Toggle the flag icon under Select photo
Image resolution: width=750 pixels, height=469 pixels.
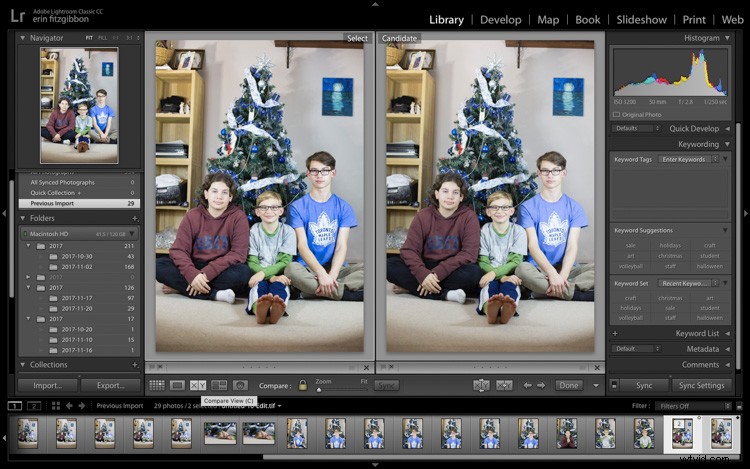click(152, 367)
